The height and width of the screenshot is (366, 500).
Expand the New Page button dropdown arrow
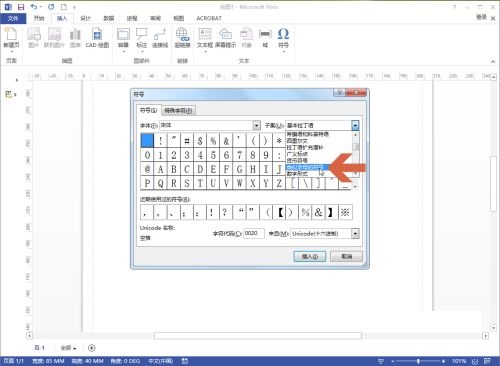point(11,52)
